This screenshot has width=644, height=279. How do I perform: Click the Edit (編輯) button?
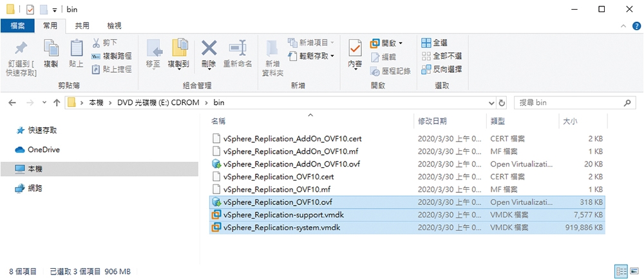click(383, 57)
